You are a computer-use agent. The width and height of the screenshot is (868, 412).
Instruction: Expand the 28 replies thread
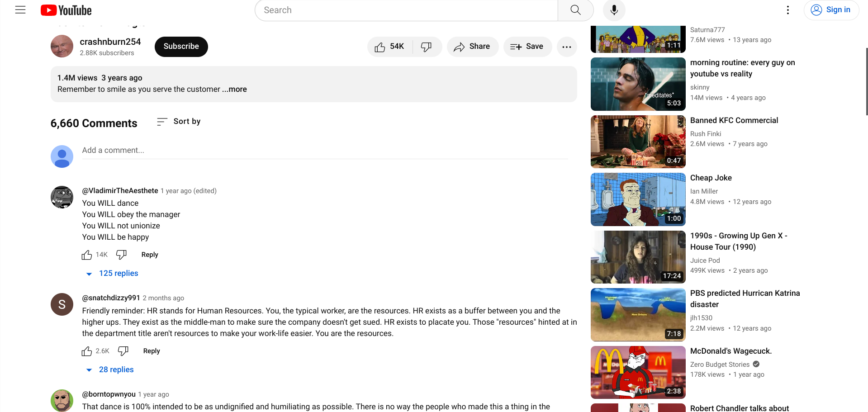(x=110, y=369)
